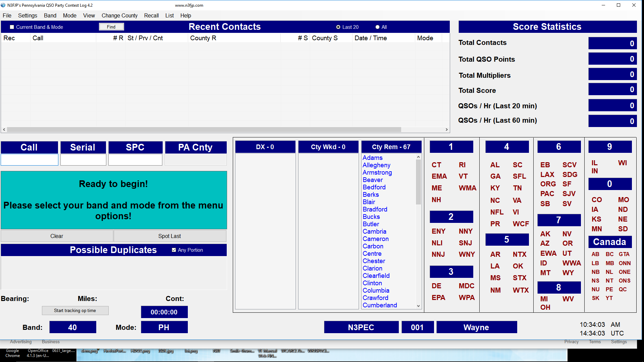Screen dimensions: 644x362
Task: Open the JSDE.jpg desktop file icon
Action: pyautogui.click(x=165, y=351)
